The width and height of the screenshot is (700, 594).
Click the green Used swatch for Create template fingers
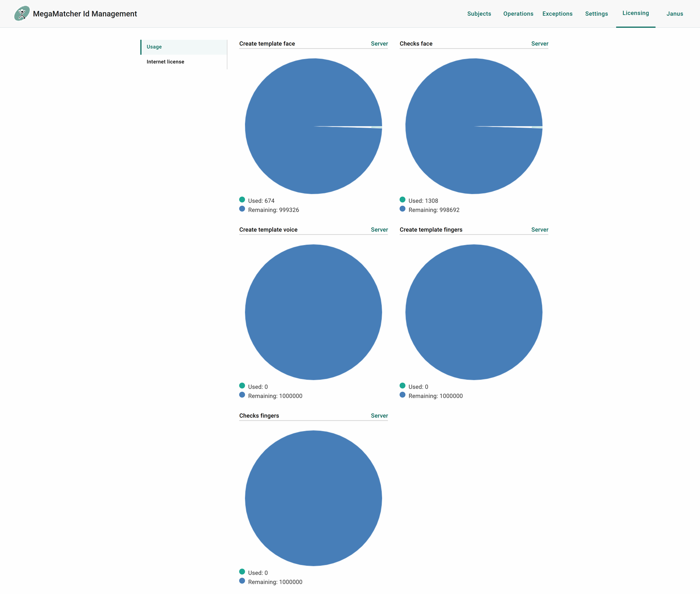click(x=402, y=386)
